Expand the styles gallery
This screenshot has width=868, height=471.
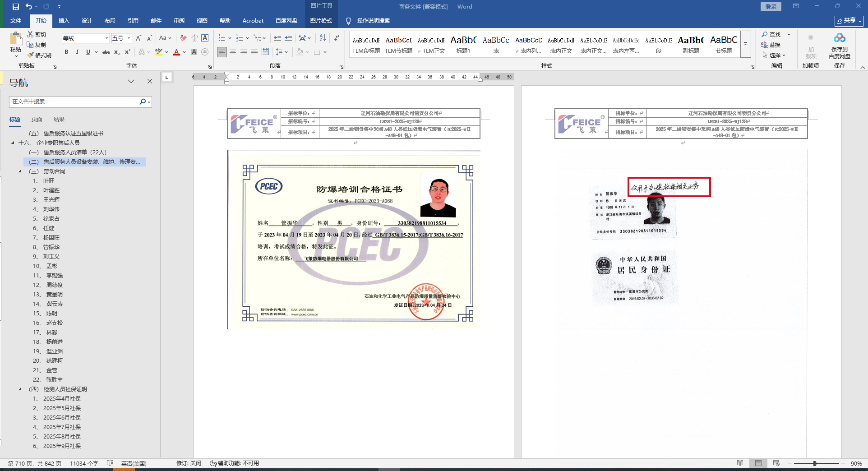[746, 44]
